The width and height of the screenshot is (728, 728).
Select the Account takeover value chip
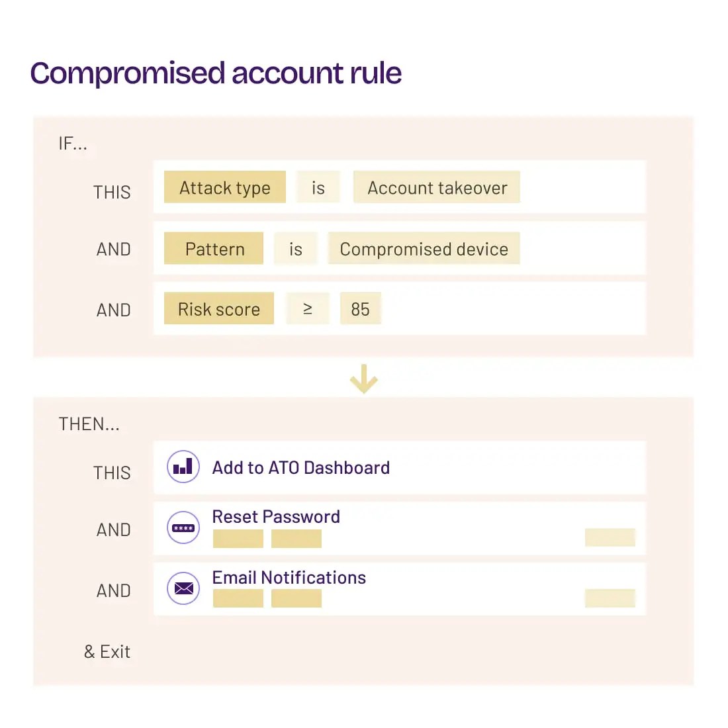click(437, 187)
